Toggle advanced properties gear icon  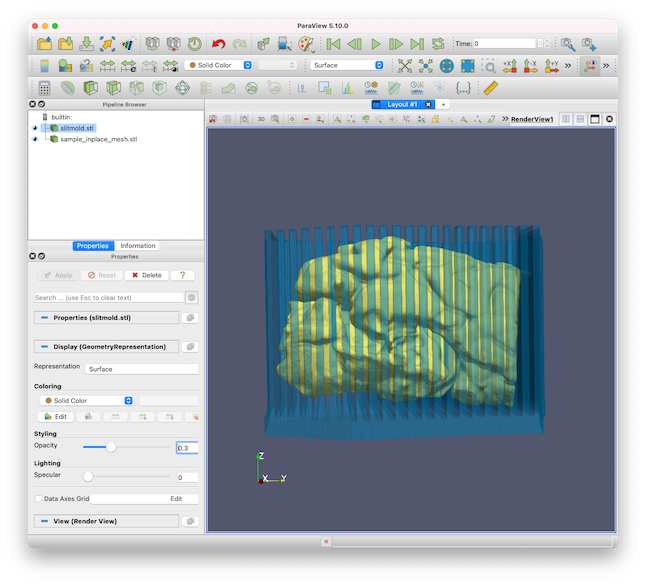[x=192, y=297]
